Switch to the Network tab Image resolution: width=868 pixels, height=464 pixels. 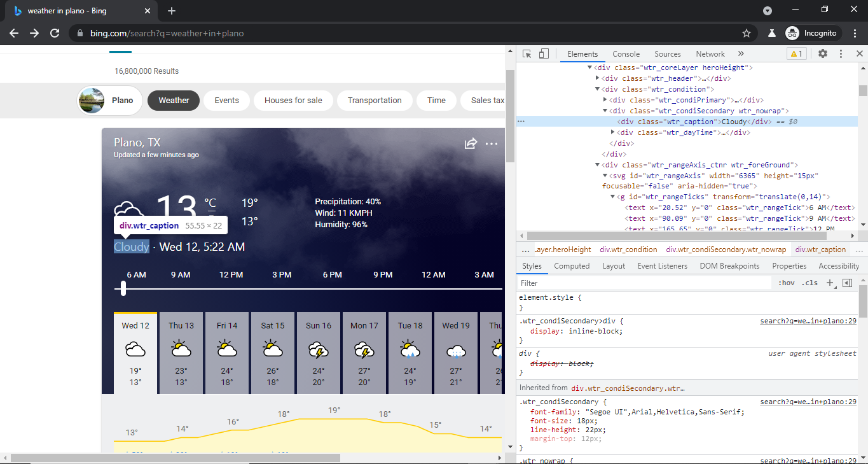(710, 54)
